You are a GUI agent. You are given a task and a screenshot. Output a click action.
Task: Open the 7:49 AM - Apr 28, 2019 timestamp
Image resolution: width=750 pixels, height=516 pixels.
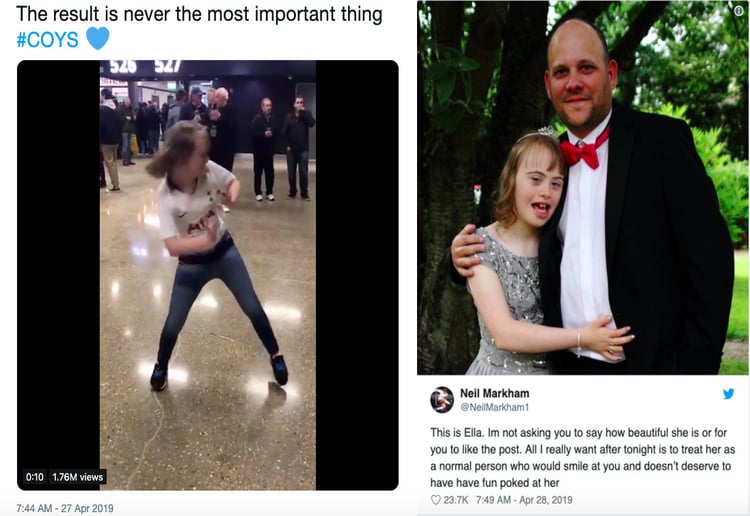[524, 500]
